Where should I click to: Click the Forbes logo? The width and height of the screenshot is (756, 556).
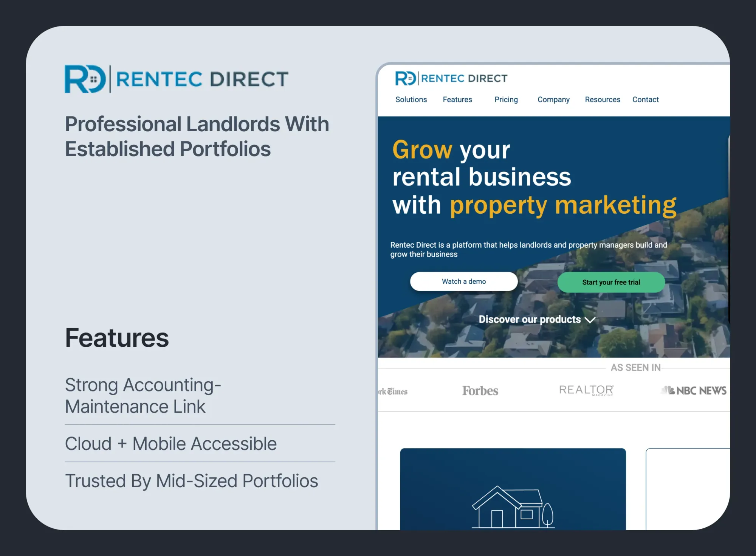tap(480, 391)
